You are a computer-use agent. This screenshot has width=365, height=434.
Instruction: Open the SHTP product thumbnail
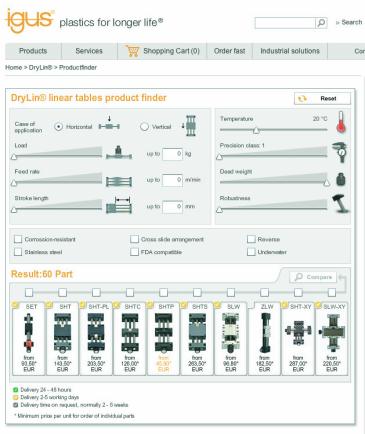coord(163,333)
